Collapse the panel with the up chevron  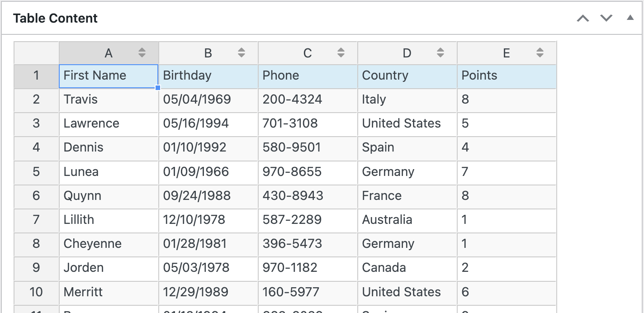coord(582,18)
